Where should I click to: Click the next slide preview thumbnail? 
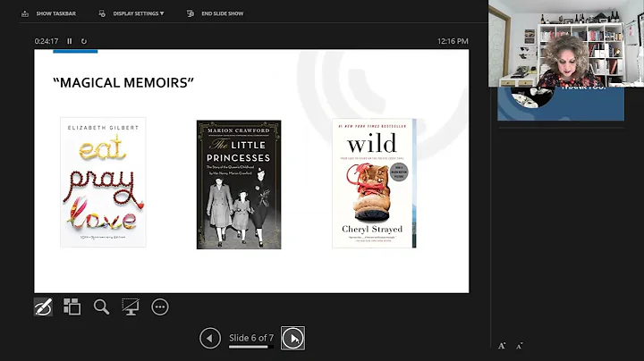(561, 104)
